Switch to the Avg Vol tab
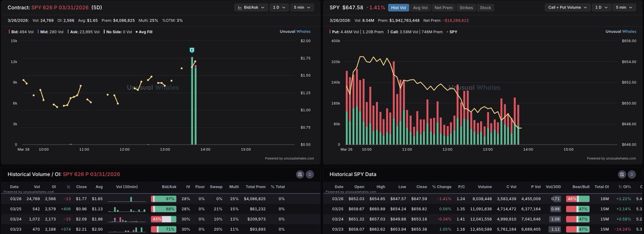 point(421,8)
